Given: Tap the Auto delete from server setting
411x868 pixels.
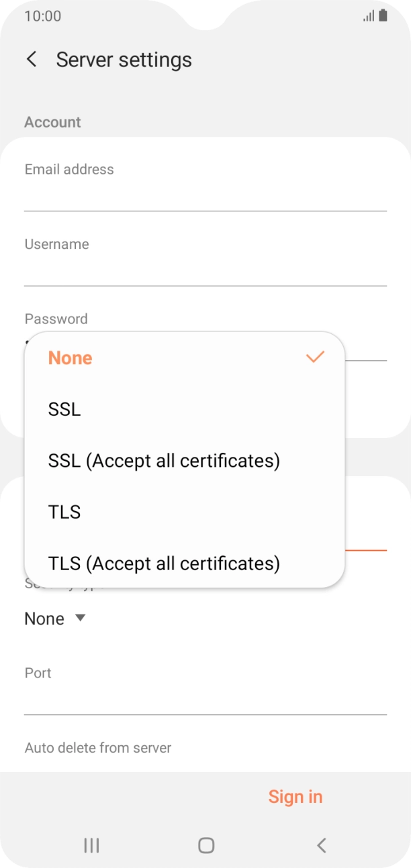Looking at the screenshot, I should coord(98,747).
